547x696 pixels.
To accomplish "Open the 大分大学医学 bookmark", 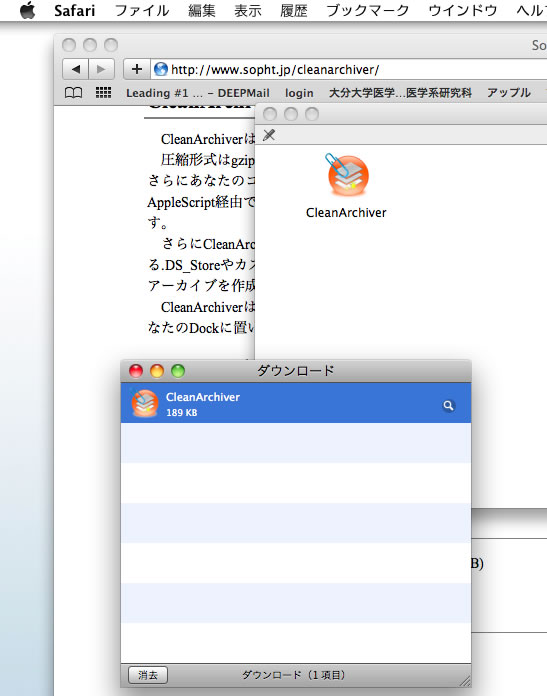I will tap(400, 93).
